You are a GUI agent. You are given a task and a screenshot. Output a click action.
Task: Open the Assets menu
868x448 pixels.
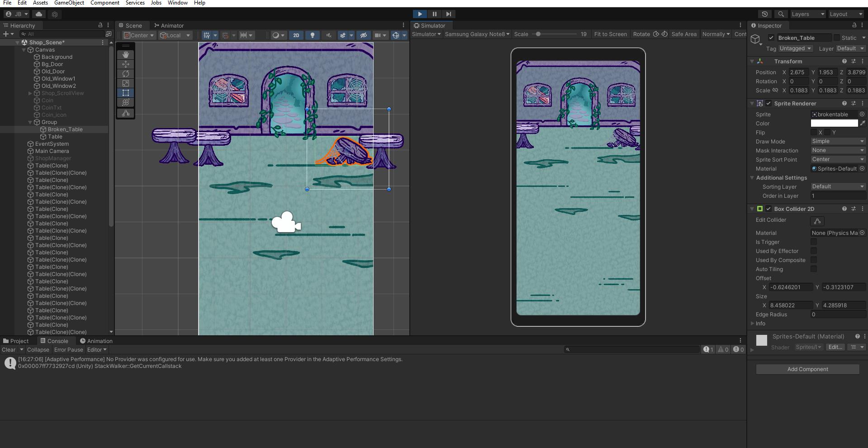point(40,3)
